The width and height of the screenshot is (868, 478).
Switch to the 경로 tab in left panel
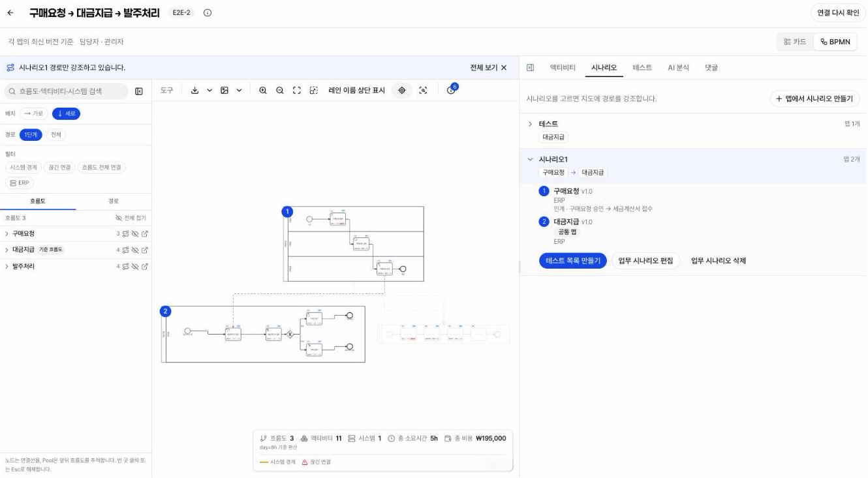114,201
